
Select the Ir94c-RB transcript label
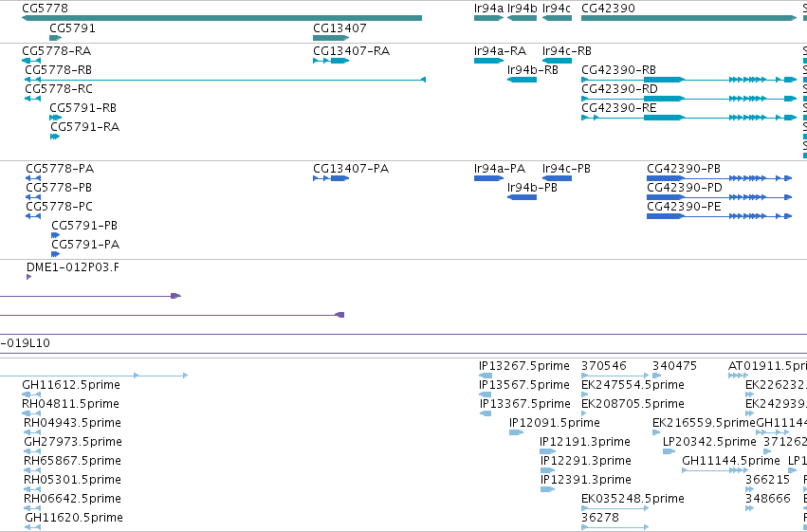[x=567, y=51]
